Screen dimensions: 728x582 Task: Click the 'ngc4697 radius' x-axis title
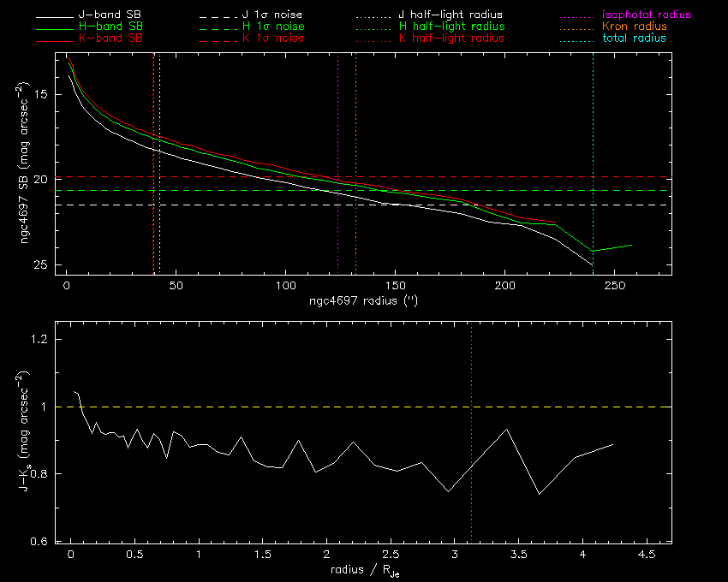tap(365, 302)
